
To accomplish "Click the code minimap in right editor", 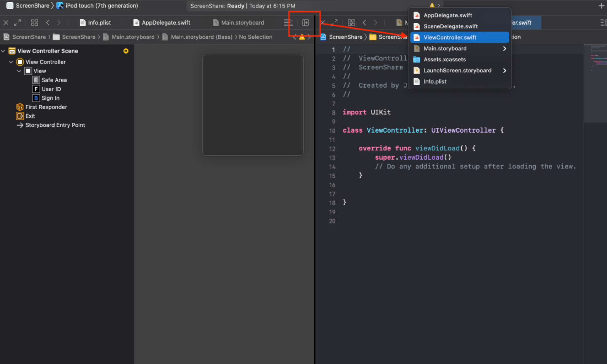I will point(595,83).
